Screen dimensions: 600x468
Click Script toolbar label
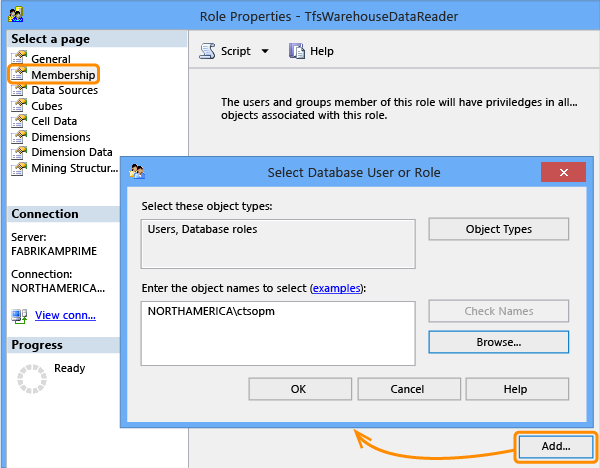tap(236, 51)
